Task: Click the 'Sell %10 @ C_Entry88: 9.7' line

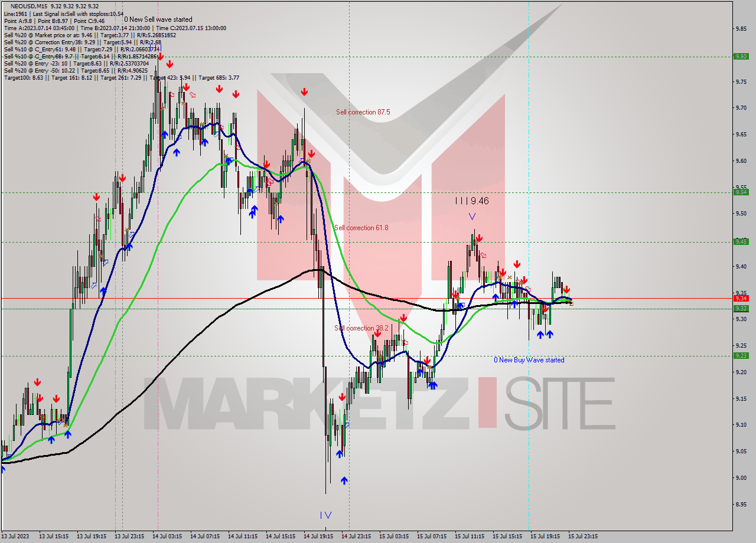Action: (82, 56)
